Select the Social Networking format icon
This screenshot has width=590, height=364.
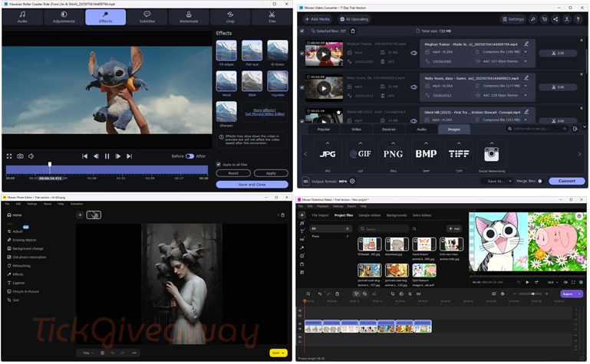492,154
